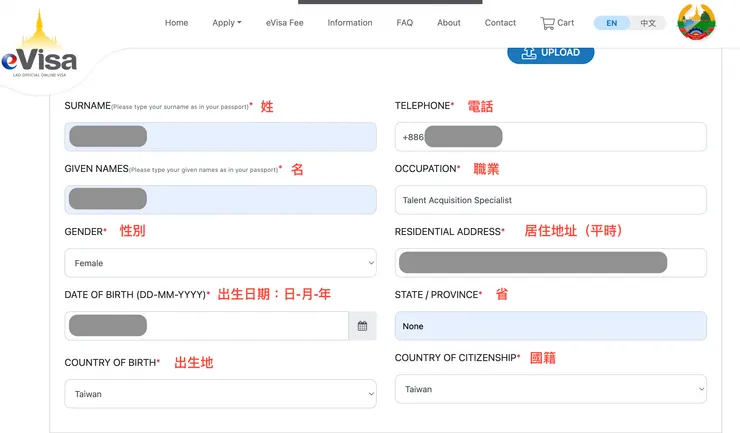Open the FAQ page

tap(404, 23)
